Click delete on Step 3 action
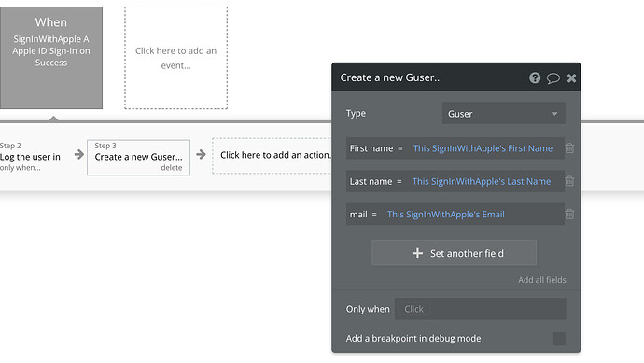This screenshot has width=644, height=363. coord(172,168)
